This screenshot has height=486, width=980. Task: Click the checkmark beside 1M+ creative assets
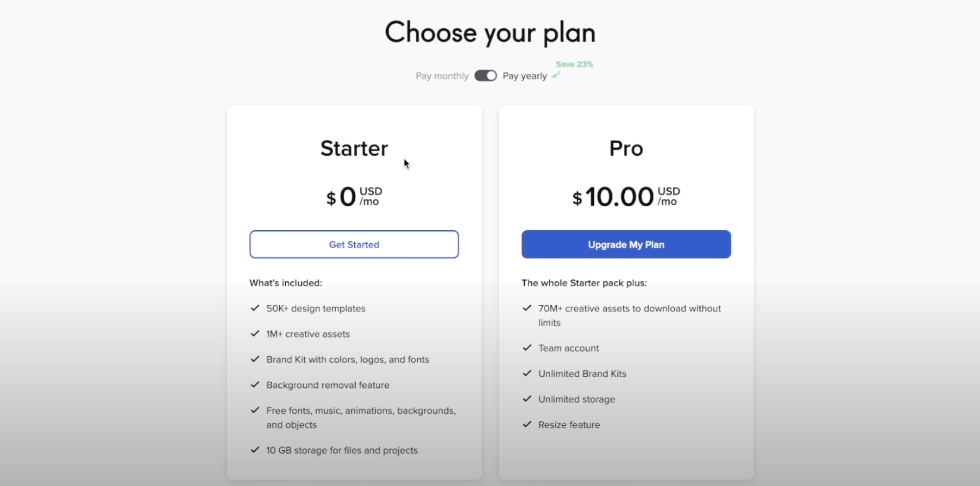coord(255,334)
